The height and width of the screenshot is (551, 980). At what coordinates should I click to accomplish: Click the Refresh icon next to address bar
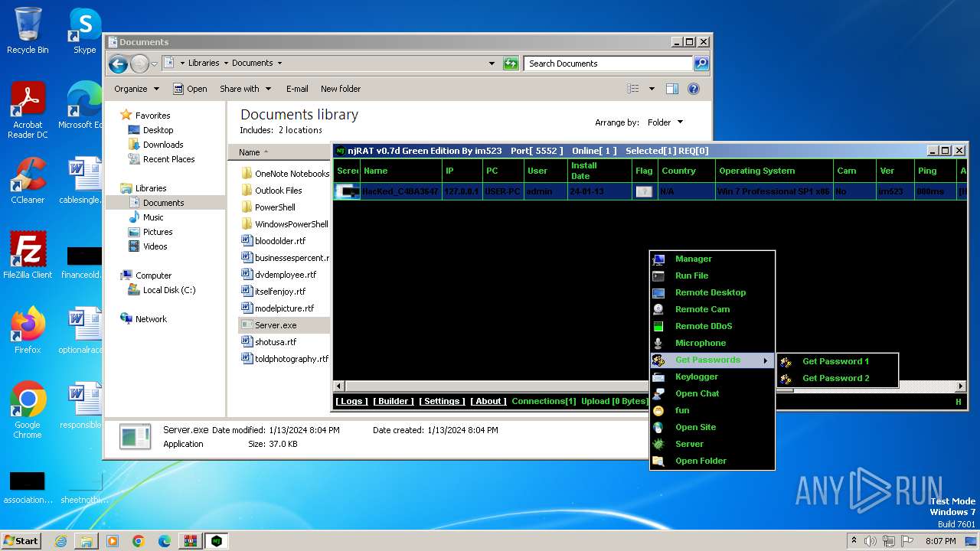(511, 64)
